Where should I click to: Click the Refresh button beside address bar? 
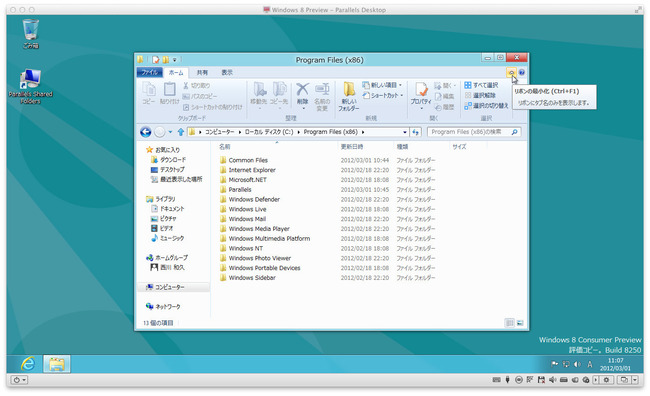coord(415,132)
